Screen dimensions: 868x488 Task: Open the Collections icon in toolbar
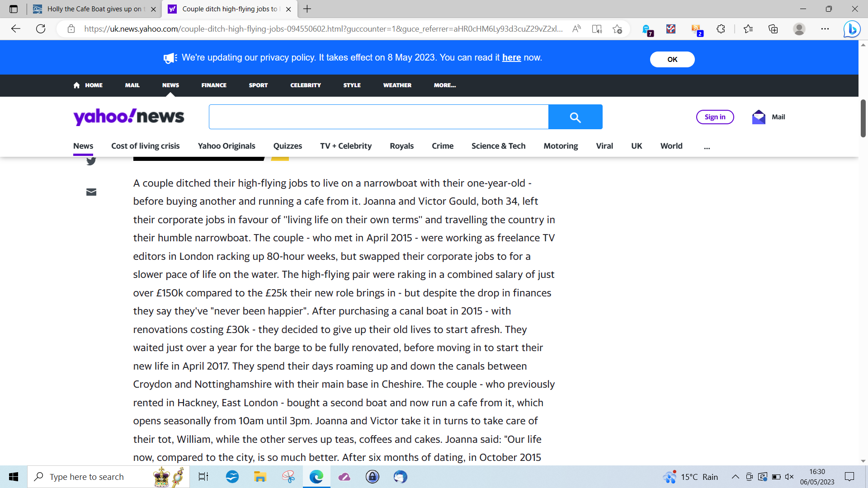click(x=773, y=29)
